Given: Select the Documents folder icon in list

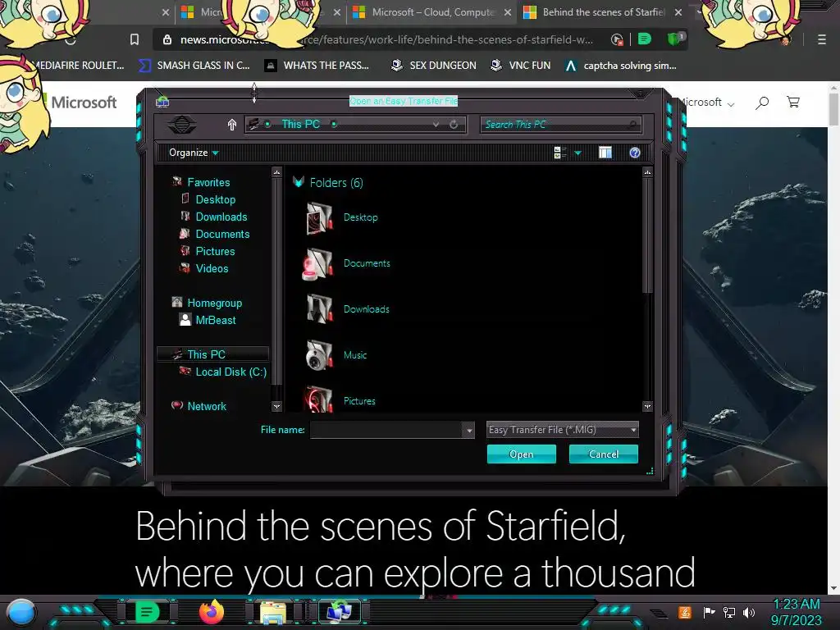Looking at the screenshot, I should tap(319, 263).
